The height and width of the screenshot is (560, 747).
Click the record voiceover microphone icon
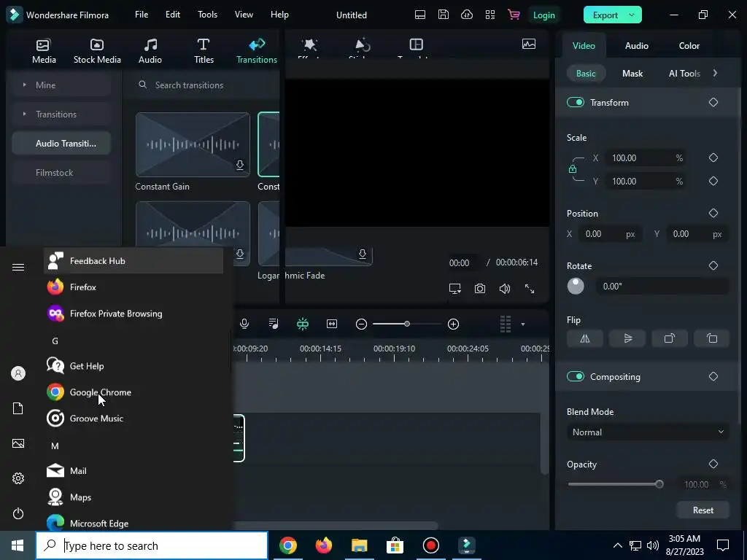coord(244,324)
